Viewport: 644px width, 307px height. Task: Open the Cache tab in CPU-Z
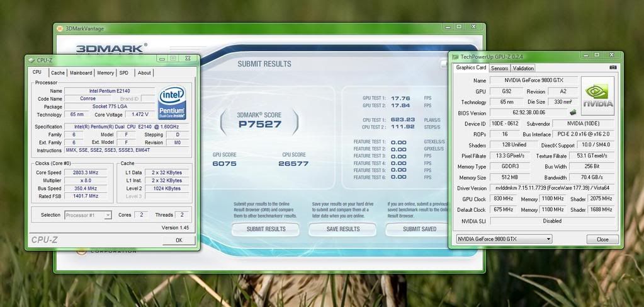pos(57,73)
